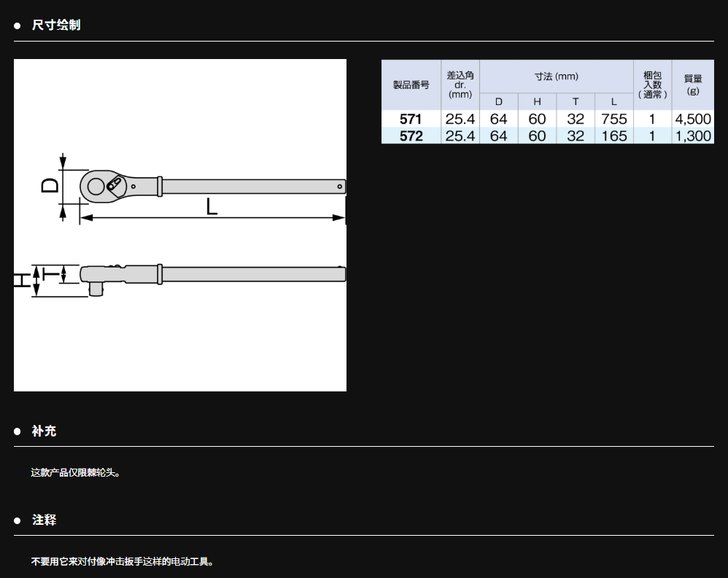Image resolution: width=728 pixels, height=578 pixels.
Task: Click the 1,300 mass value for 572
Action: (692, 136)
